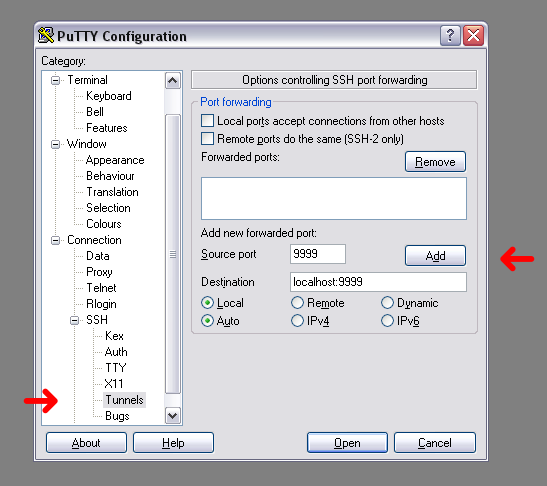Collapse the Connection tree node
Viewport: 547px width, 486px height.
click(x=55, y=240)
